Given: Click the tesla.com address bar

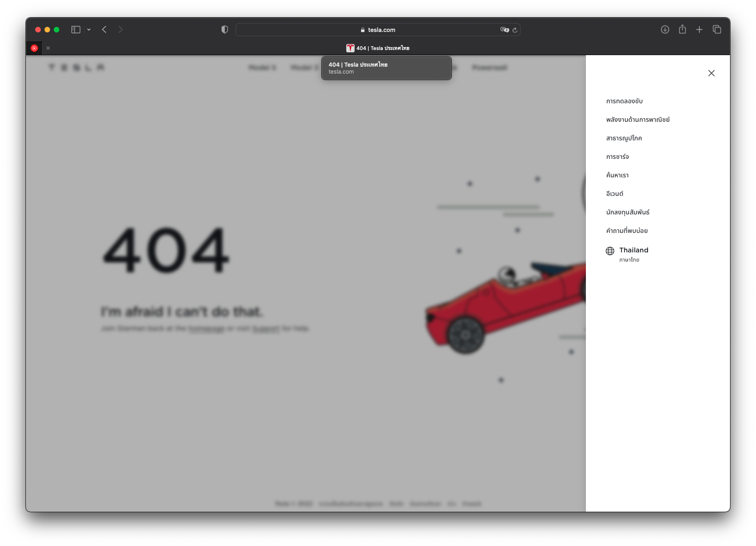Looking at the screenshot, I should (378, 30).
